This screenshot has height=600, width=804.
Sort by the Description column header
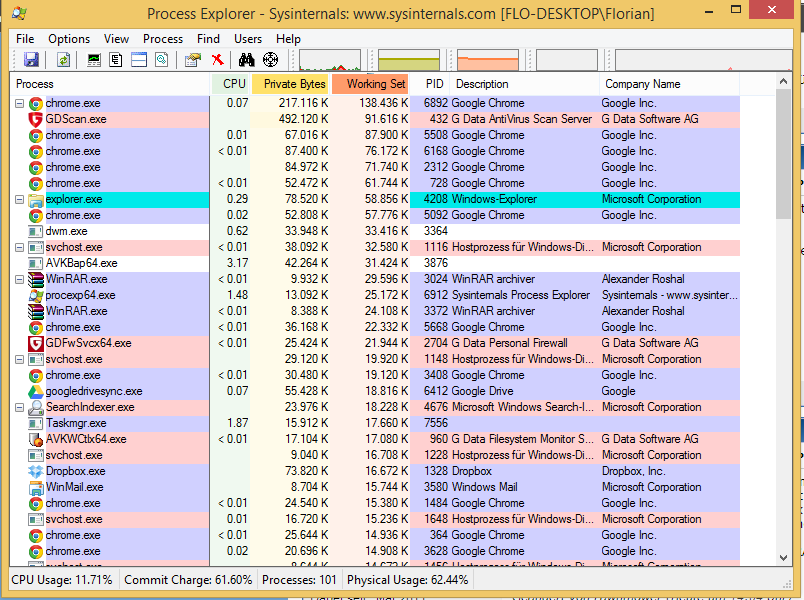pyautogui.click(x=525, y=84)
